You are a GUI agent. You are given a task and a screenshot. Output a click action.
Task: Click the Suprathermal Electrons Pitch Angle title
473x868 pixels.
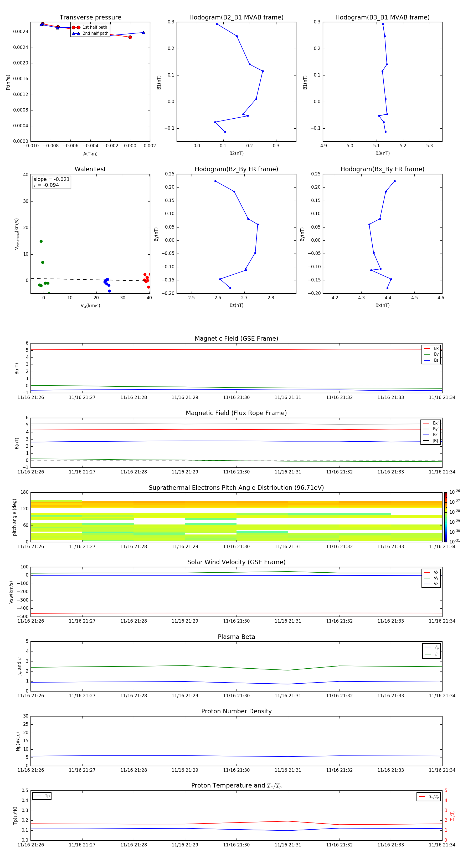[236, 488]
